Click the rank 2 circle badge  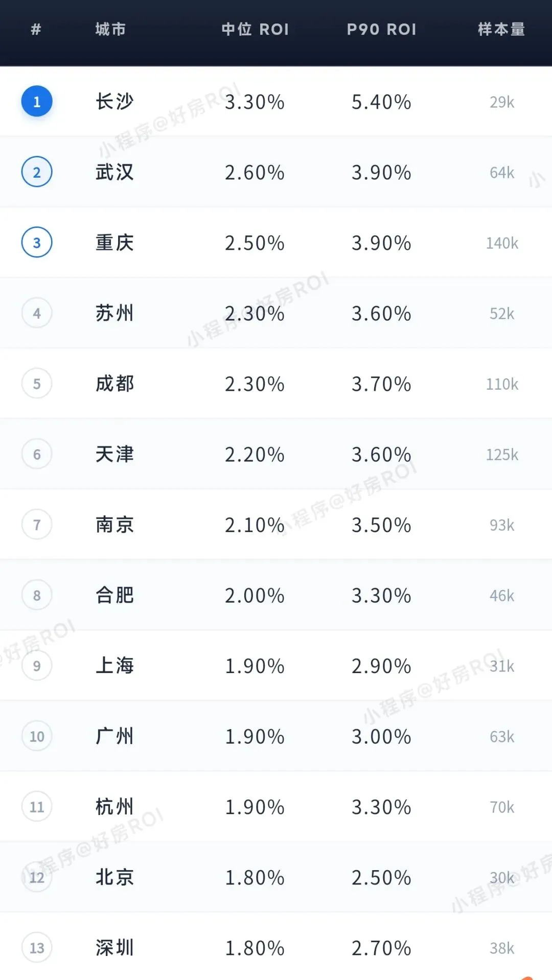[x=37, y=172]
